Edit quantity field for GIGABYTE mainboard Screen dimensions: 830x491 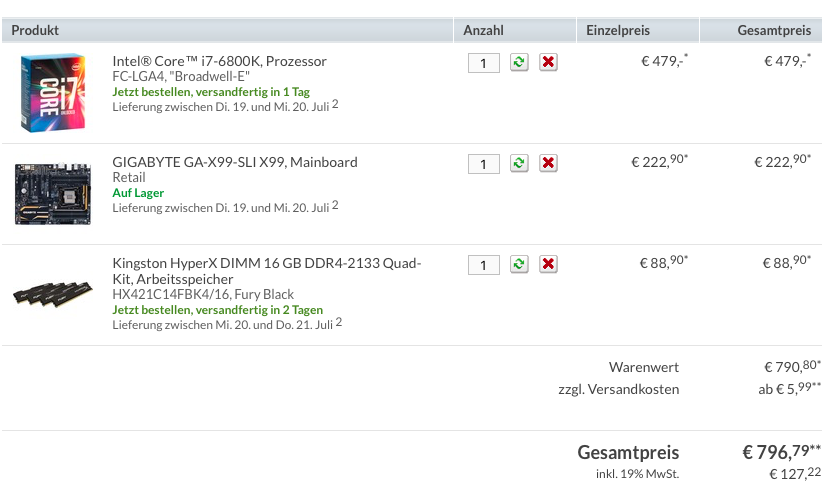click(x=484, y=164)
